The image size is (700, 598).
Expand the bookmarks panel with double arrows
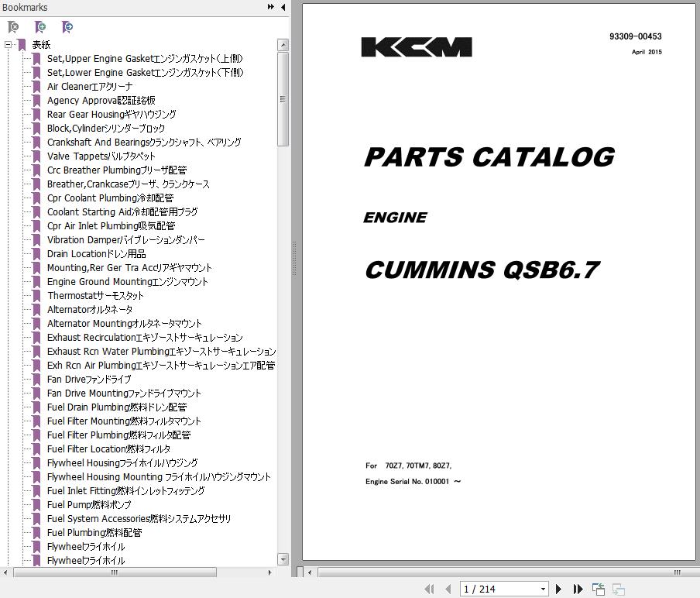coord(270,7)
